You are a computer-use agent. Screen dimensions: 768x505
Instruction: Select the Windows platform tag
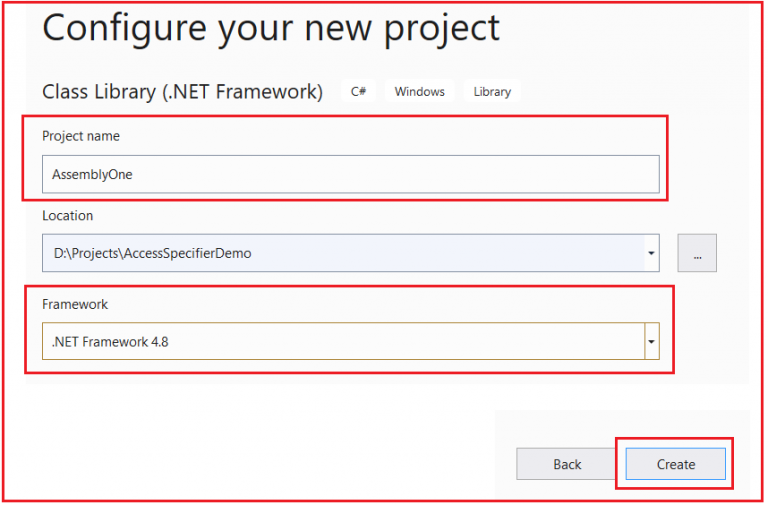pyautogui.click(x=420, y=92)
